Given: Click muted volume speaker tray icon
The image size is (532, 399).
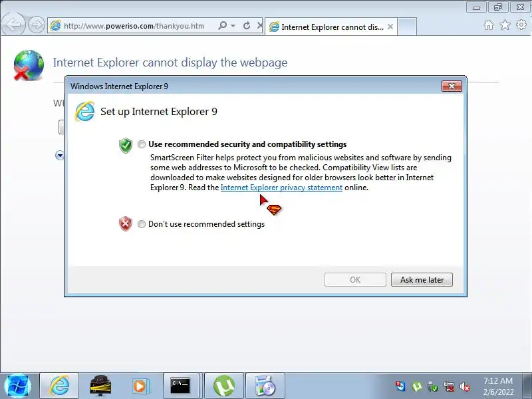Looking at the screenshot, I should [x=465, y=386].
